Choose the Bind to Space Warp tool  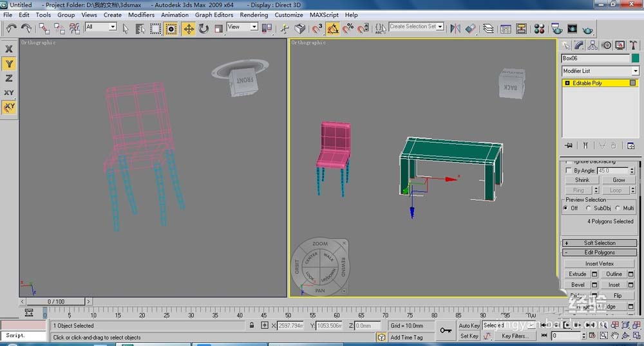(x=74, y=28)
